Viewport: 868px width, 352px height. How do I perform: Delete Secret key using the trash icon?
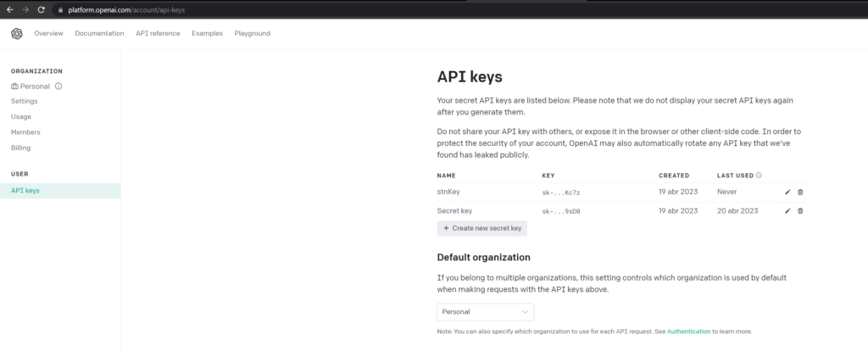tap(800, 210)
